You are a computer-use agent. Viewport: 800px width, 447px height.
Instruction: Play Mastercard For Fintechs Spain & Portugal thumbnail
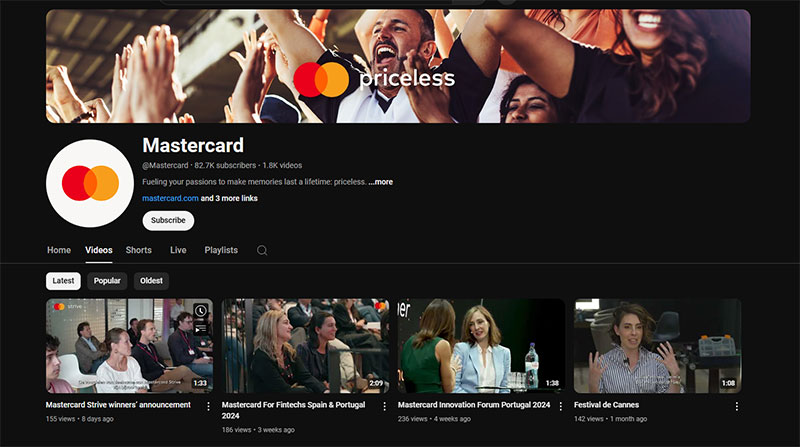click(x=305, y=345)
